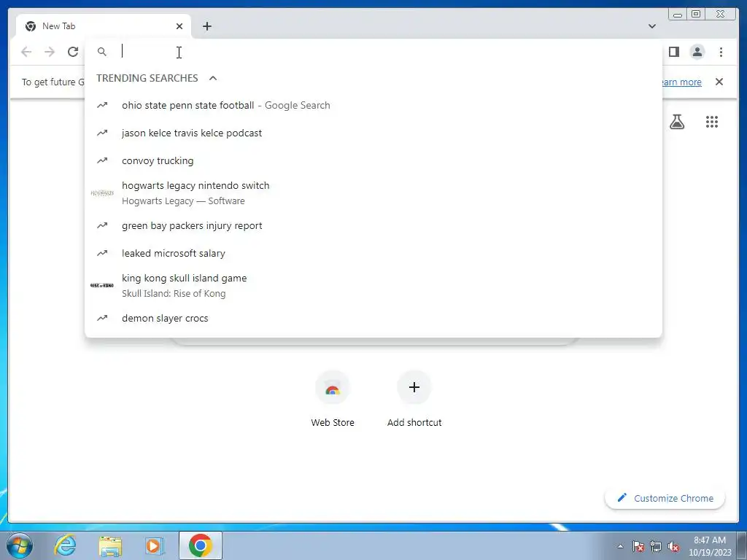Open the profile avatar menu
Screen dimensions: 747x560
point(697,52)
